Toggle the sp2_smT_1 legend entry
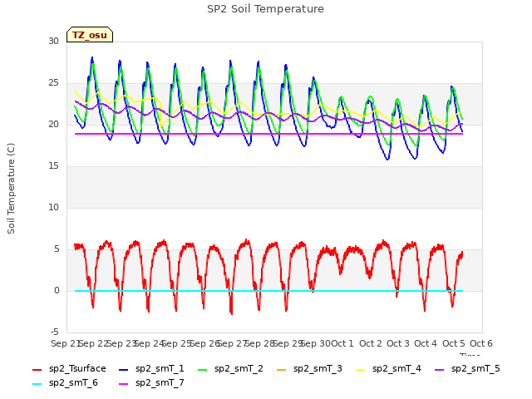This screenshot has width=532, height=399. coord(151,369)
